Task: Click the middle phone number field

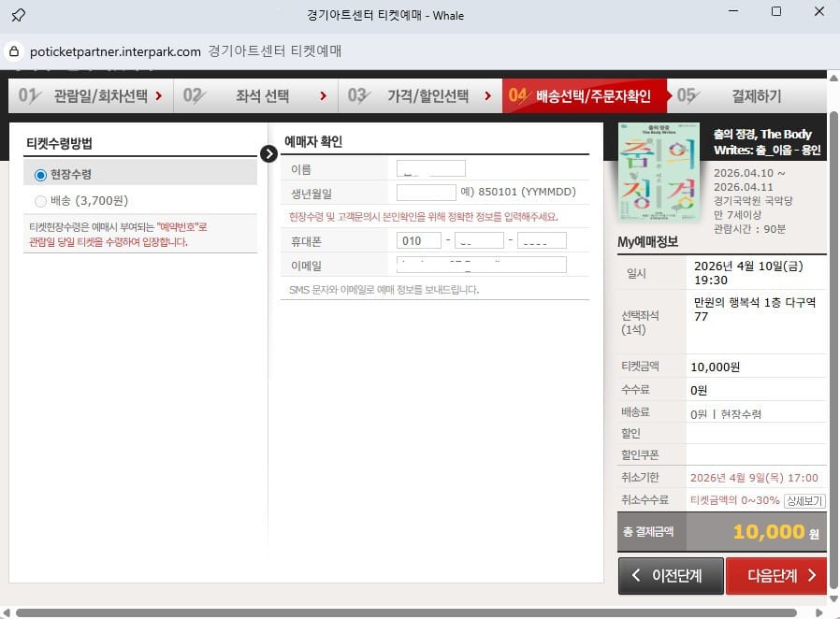Action: [480, 240]
